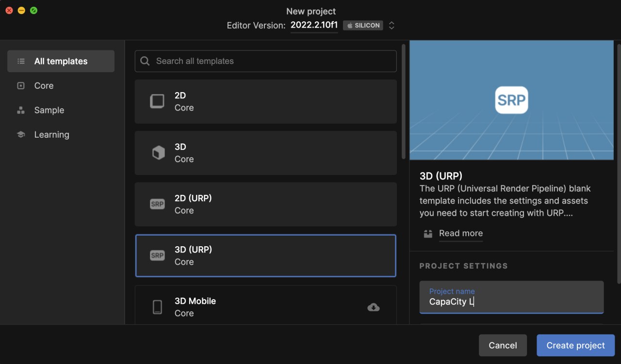621x364 pixels.
Task: Click the 3D Mobile phone icon
Action: point(157,307)
